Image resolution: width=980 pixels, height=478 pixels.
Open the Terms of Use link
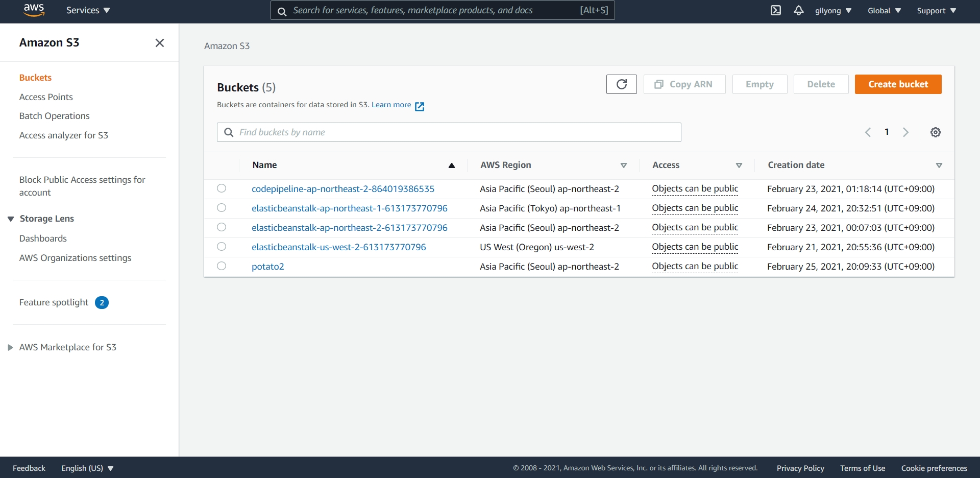click(863, 468)
